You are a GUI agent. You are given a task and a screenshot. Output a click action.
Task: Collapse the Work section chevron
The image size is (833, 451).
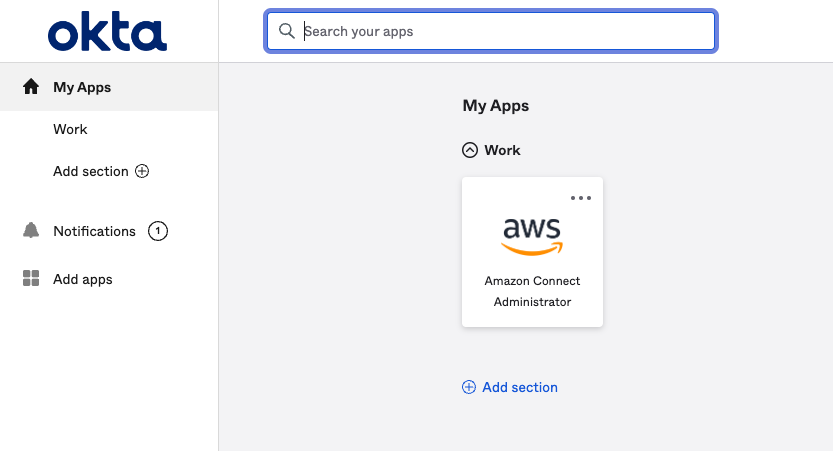470,150
